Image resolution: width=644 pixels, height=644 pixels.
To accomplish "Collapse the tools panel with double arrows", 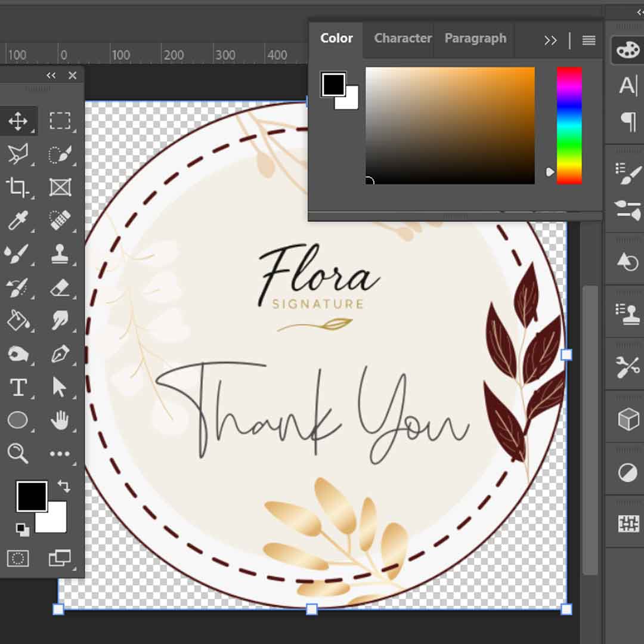I will (51, 75).
